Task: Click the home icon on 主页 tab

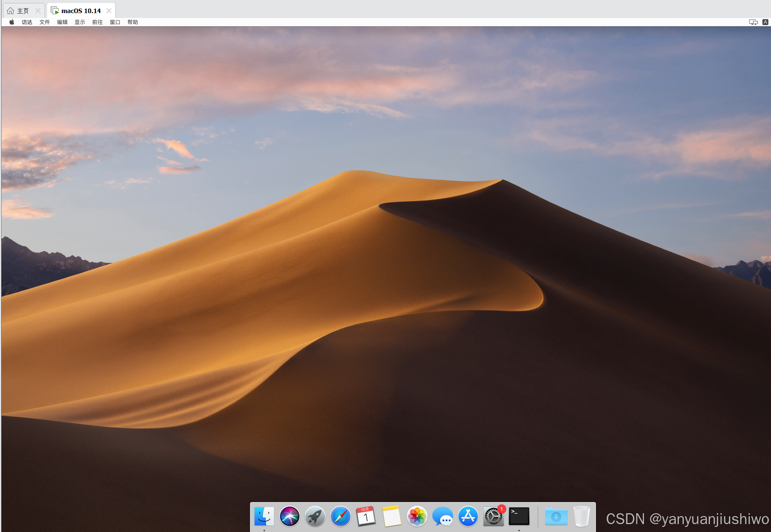Action: click(x=10, y=10)
